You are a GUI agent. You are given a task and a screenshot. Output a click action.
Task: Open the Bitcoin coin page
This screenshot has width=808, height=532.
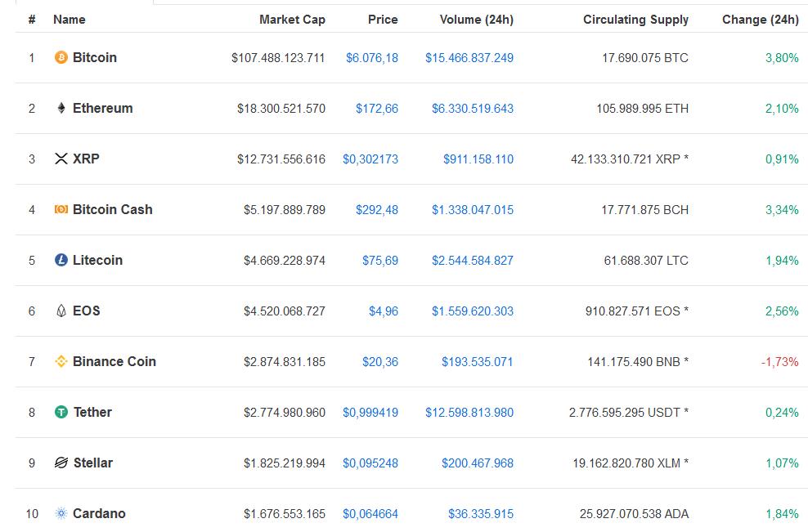point(95,57)
